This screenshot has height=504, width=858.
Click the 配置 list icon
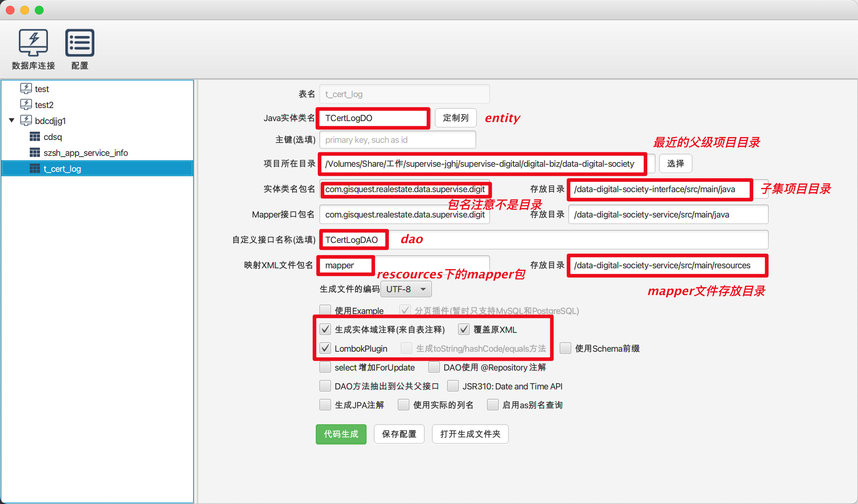click(79, 43)
